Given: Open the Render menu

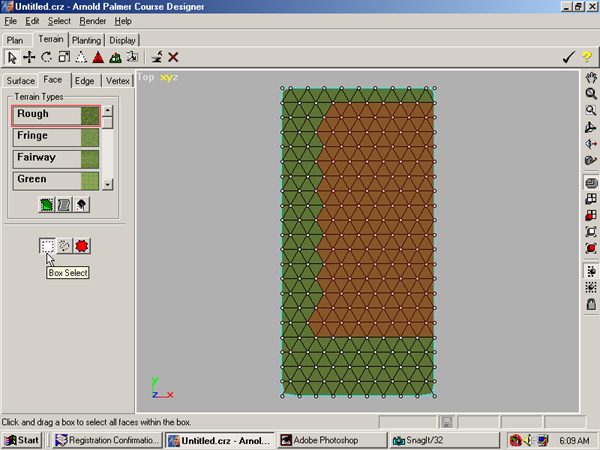Looking at the screenshot, I should pos(93,21).
